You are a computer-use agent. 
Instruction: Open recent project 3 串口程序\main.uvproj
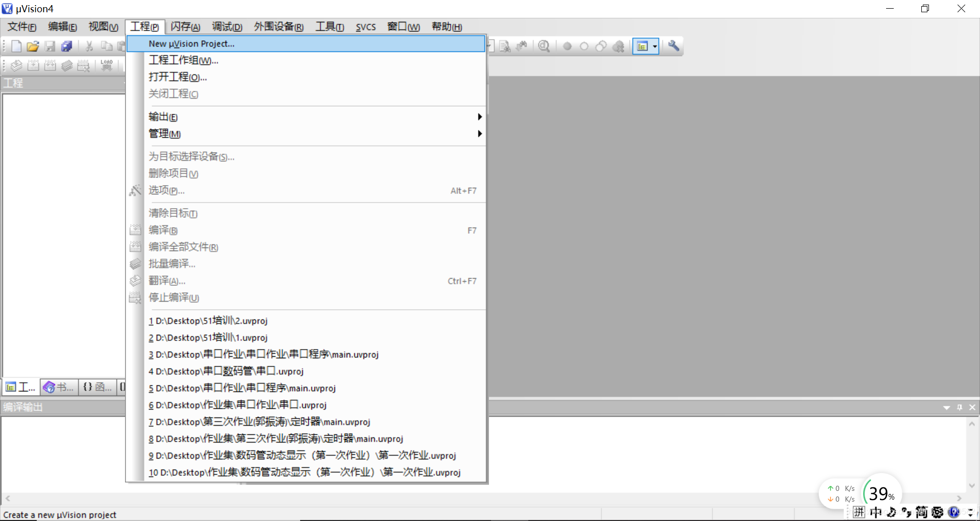click(x=306, y=355)
